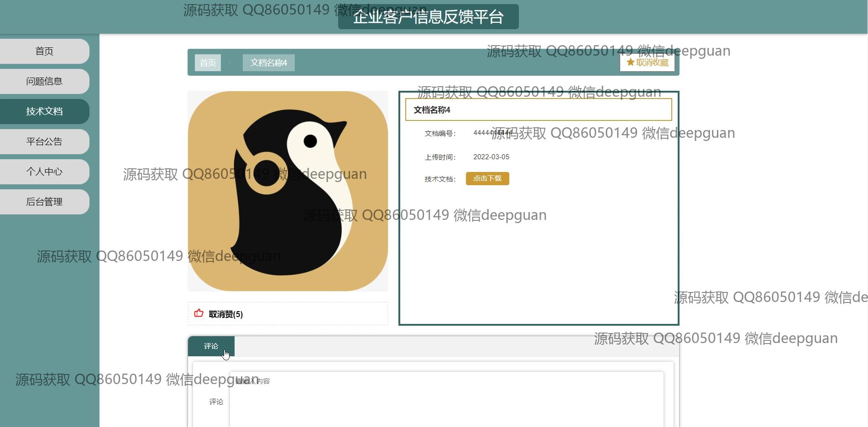
Task: Download the document via 点击下载
Action: [x=487, y=178]
